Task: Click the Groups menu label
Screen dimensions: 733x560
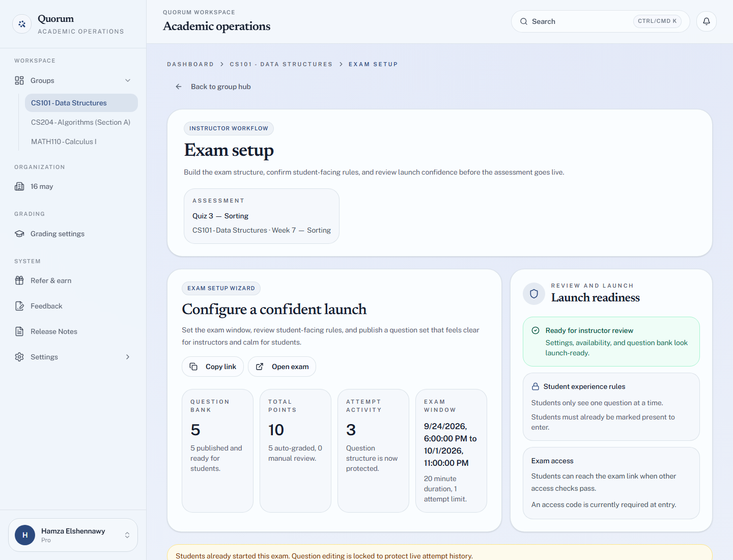Action: pos(42,80)
